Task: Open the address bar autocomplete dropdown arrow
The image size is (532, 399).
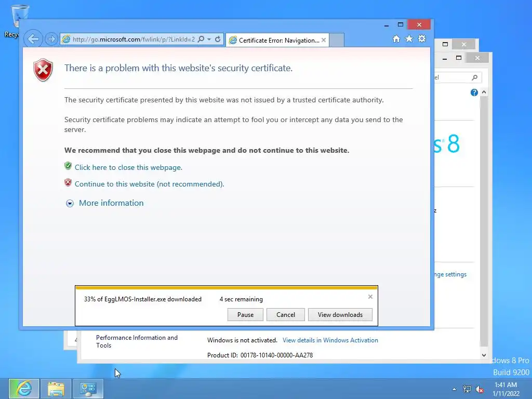Action: [209, 39]
